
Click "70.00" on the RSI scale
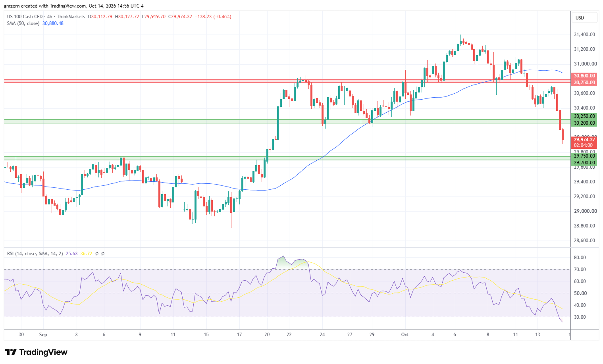point(580,270)
